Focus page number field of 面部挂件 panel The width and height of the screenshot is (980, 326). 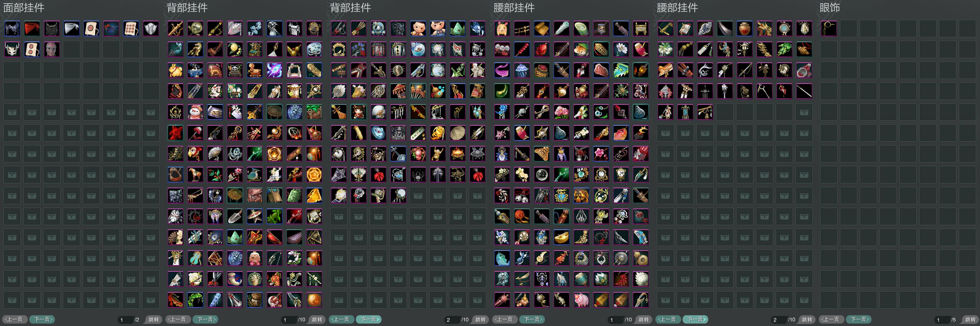click(125, 320)
